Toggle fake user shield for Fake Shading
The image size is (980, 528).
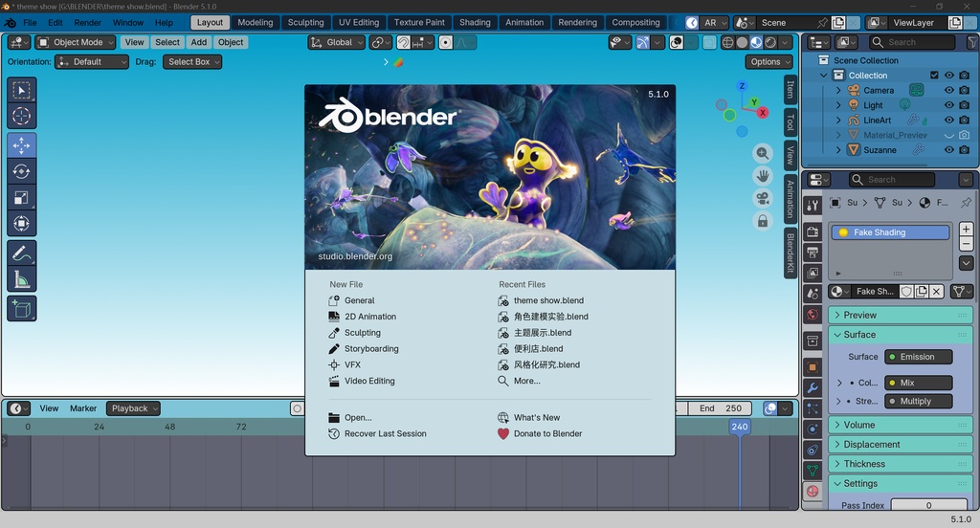coord(906,291)
